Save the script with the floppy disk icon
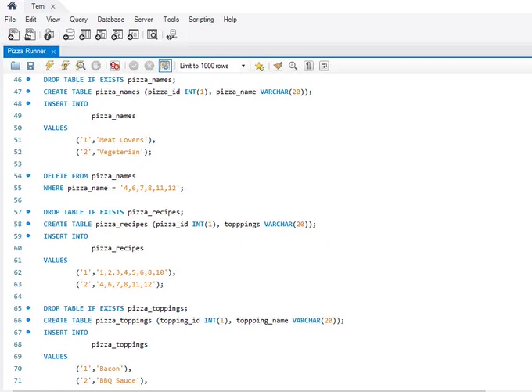 click(31, 66)
